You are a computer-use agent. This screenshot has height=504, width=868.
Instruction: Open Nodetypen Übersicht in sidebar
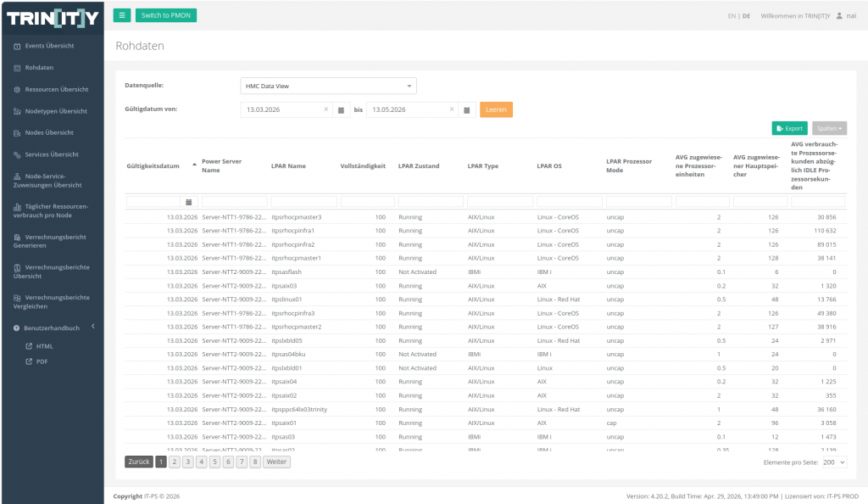56,111
